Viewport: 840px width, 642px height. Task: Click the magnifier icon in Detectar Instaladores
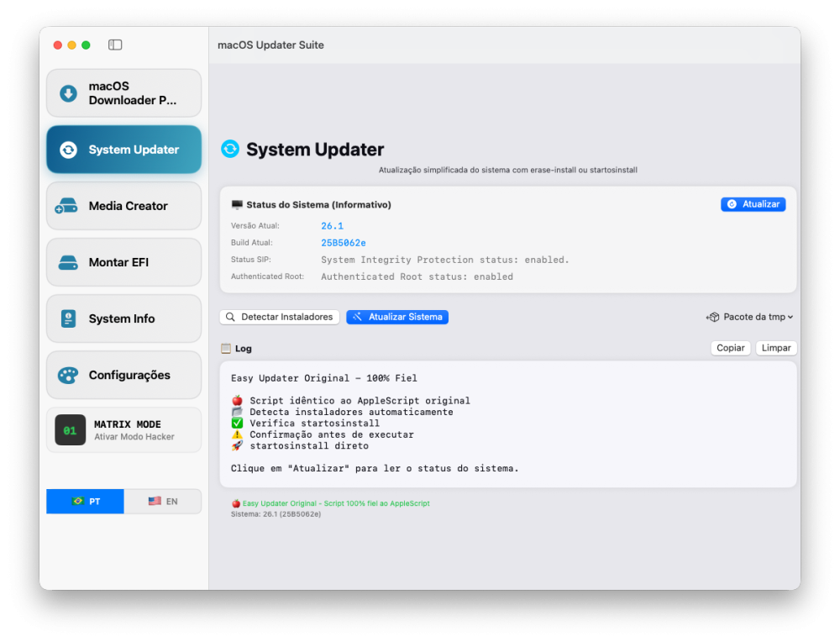click(230, 318)
